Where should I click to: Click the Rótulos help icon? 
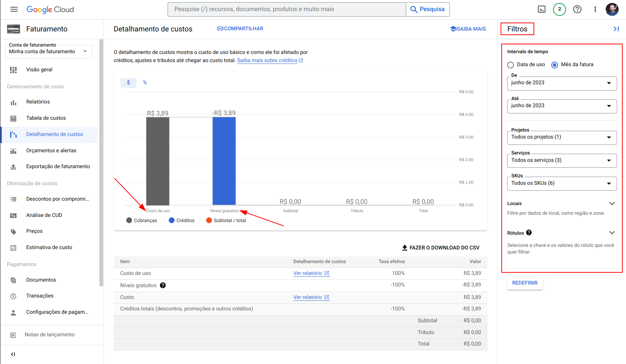[529, 232]
